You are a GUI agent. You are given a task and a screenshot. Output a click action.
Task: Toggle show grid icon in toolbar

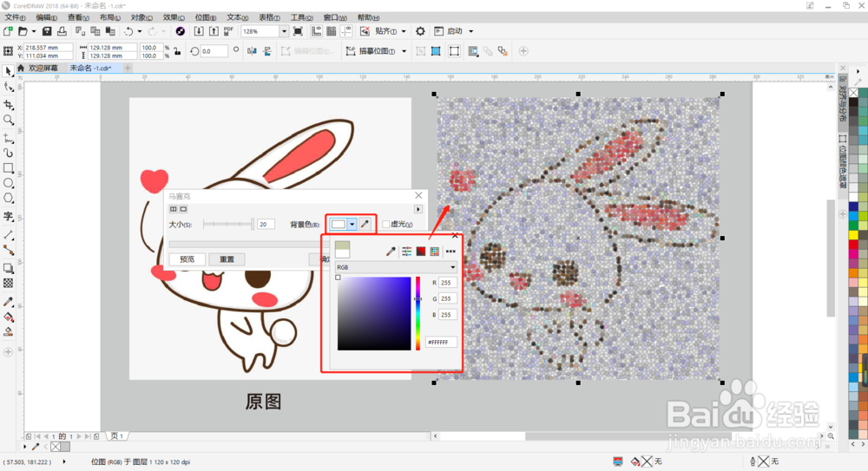point(331,31)
